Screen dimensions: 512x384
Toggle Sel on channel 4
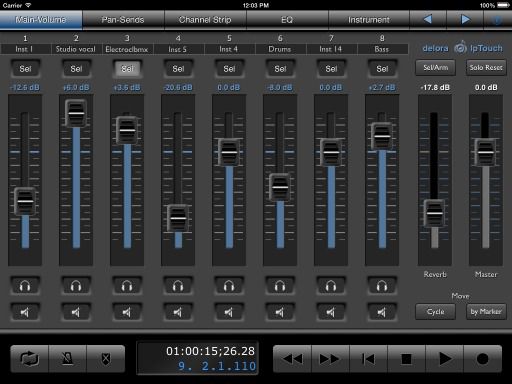(178, 69)
